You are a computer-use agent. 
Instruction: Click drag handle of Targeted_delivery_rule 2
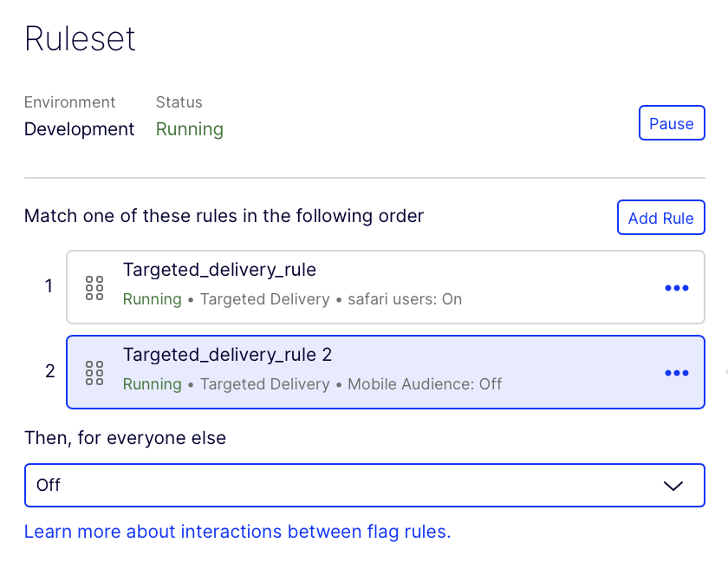pos(94,373)
